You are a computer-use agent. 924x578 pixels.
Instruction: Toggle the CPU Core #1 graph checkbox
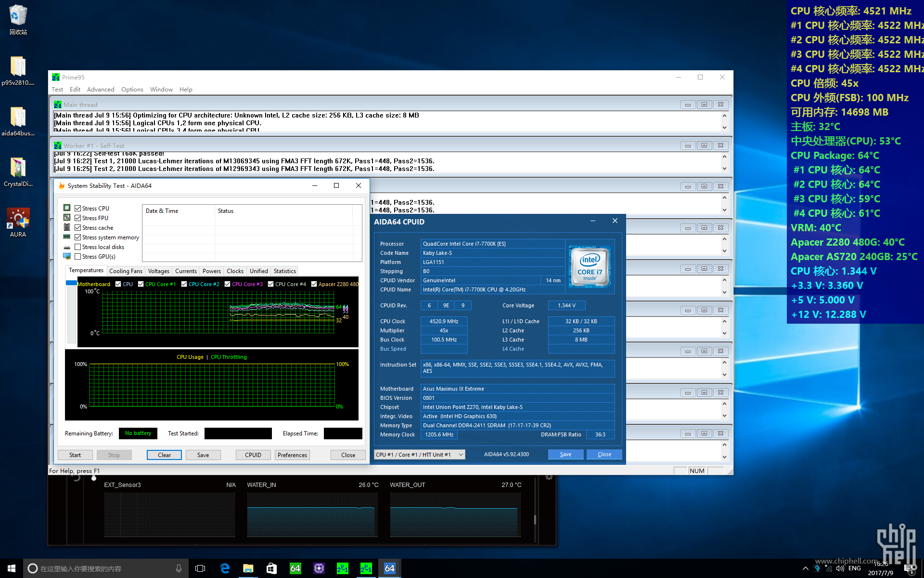pos(141,284)
